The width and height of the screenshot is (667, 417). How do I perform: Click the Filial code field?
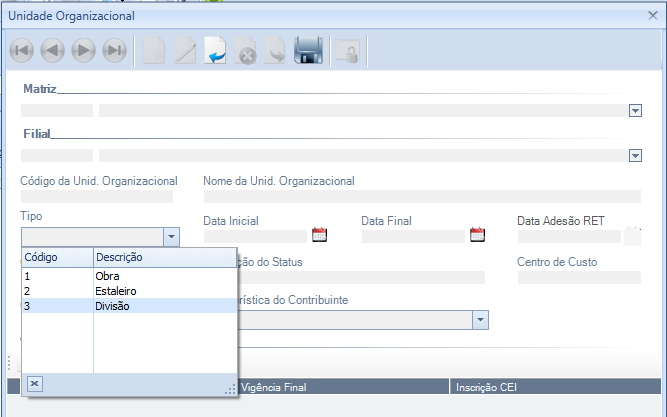pyautogui.click(x=57, y=155)
